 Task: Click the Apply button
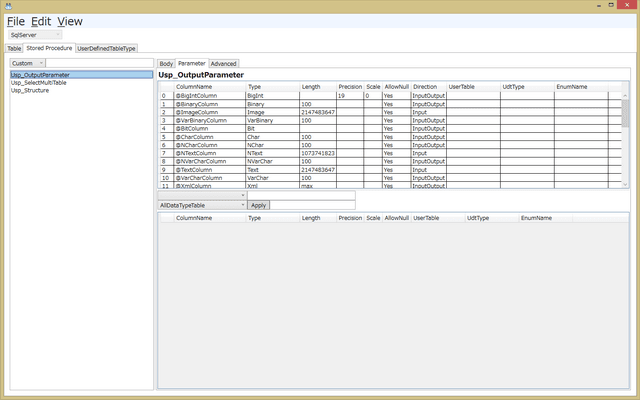[258, 205]
